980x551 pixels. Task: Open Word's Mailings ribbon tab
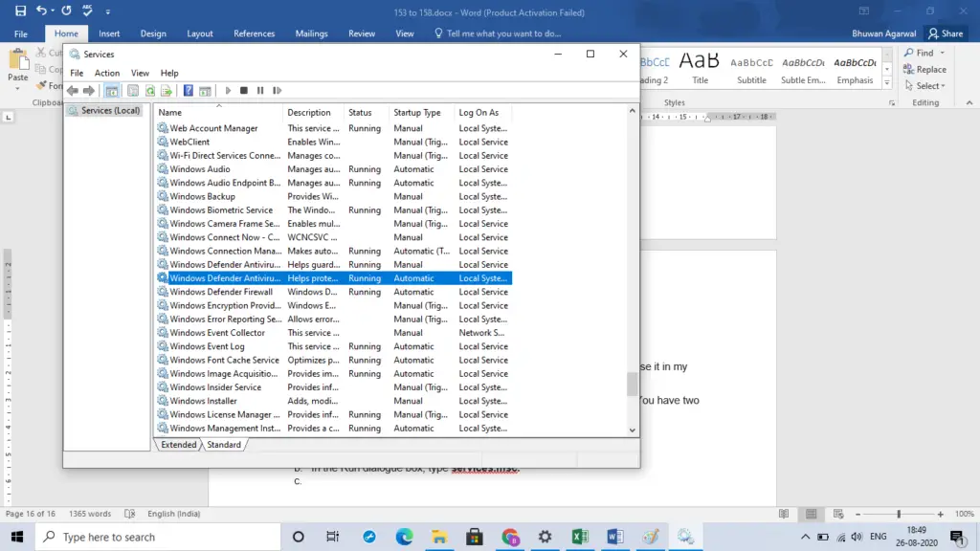(x=311, y=33)
